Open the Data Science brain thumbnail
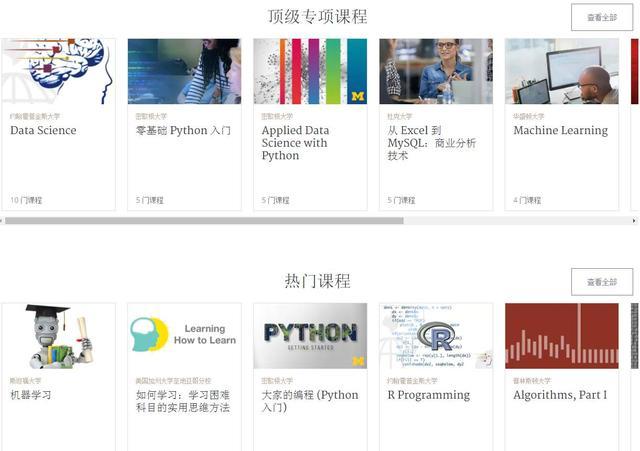 click(x=59, y=71)
